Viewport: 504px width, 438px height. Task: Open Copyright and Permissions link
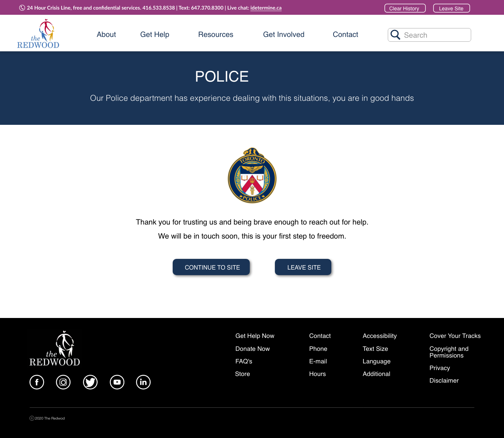[x=449, y=352]
